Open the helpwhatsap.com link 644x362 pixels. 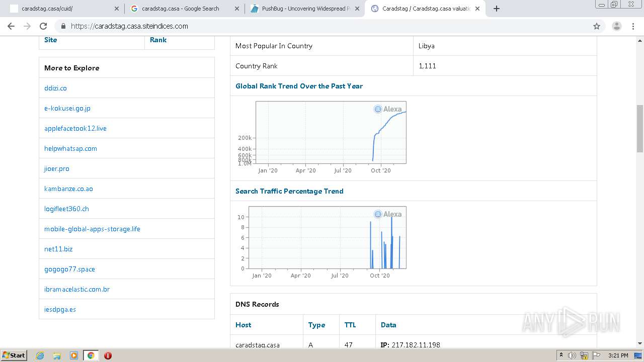coord(70,148)
